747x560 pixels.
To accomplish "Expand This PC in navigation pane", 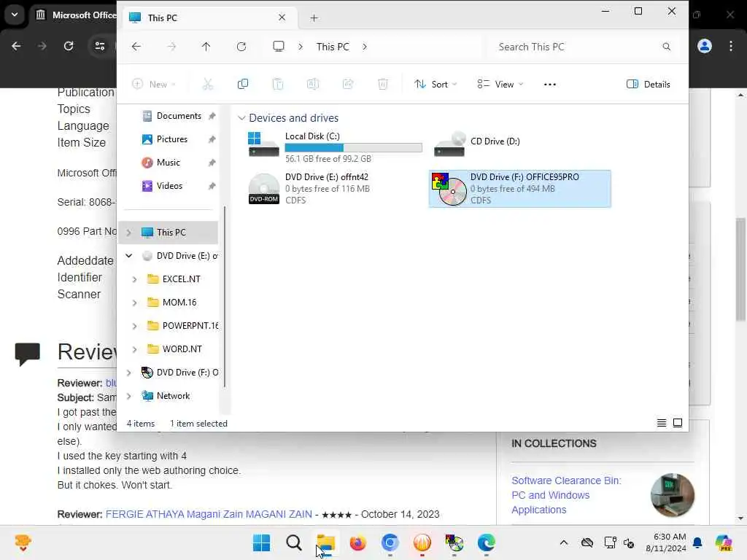I will pos(128,233).
